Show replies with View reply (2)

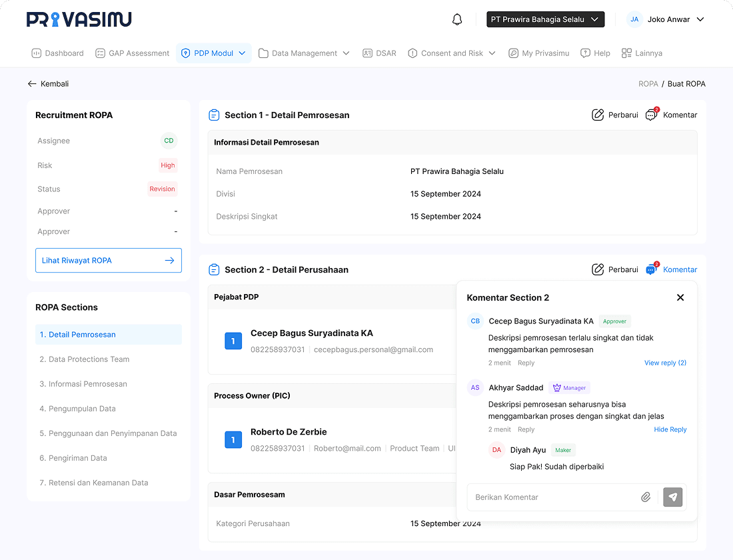pyautogui.click(x=664, y=363)
